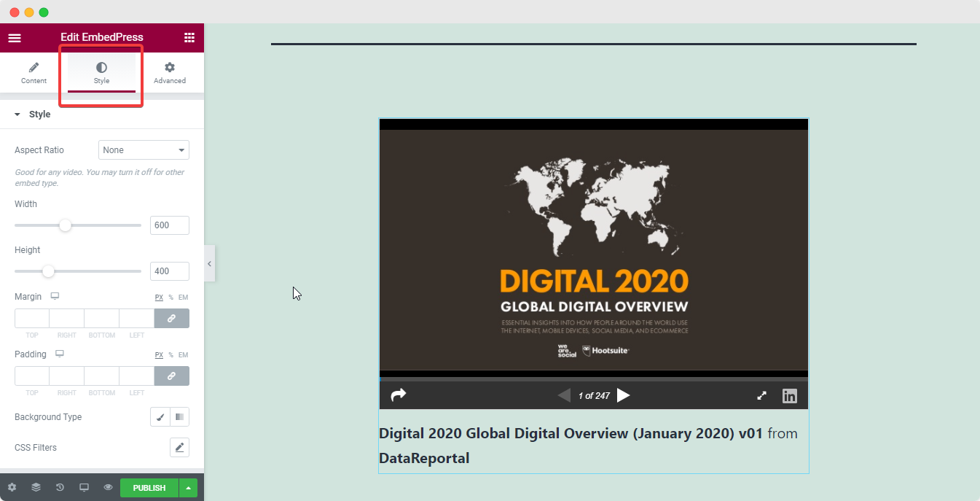The height and width of the screenshot is (501, 980).
Task: Select EM unit for Margin
Action: click(x=184, y=298)
